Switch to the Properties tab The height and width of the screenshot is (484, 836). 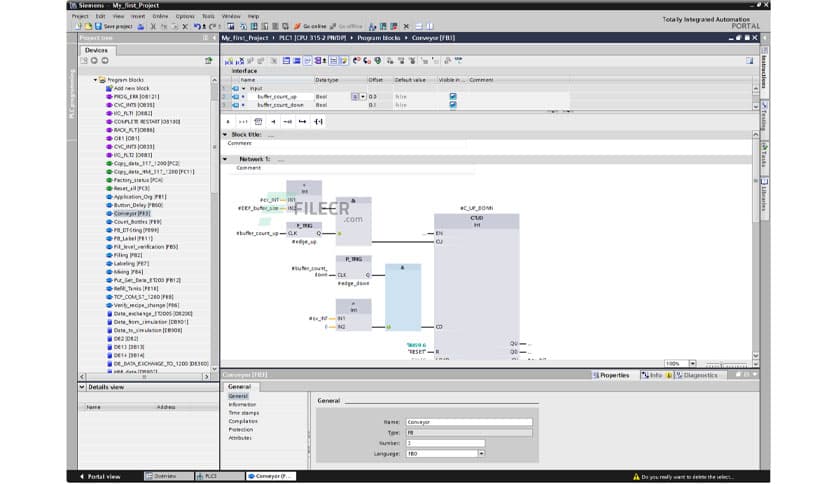(x=611, y=375)
